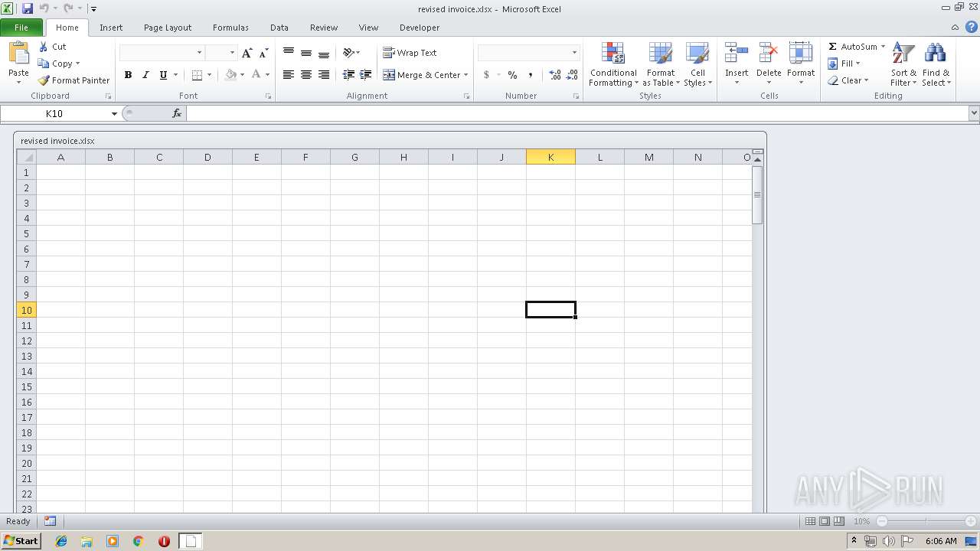Toggle Underline formatting
This screenshot has height=551, width=980.
163,75
